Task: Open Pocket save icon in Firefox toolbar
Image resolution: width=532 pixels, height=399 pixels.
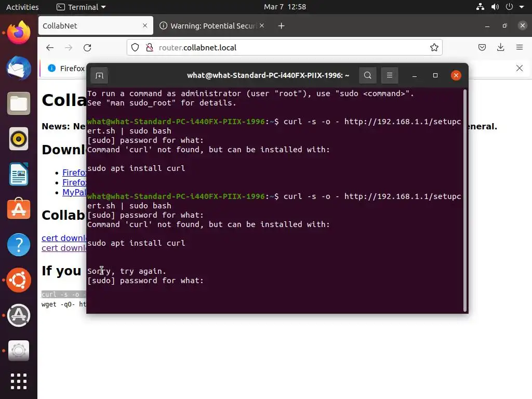Action: point(482,47)
